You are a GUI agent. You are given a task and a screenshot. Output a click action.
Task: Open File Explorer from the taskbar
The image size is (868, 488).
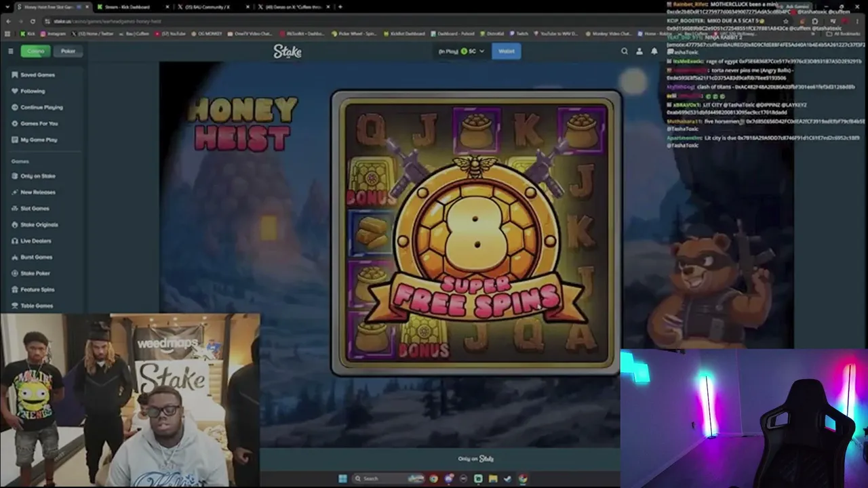click(493, 479)
